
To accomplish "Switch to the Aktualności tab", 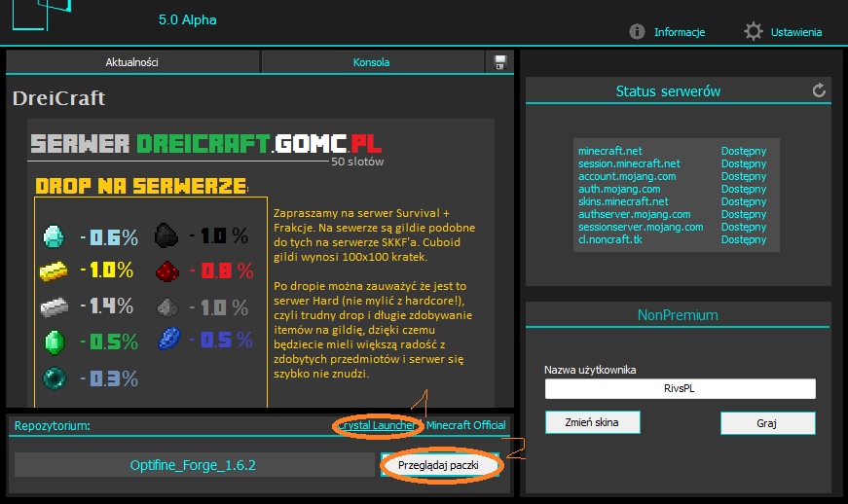I will click(132, 62).
